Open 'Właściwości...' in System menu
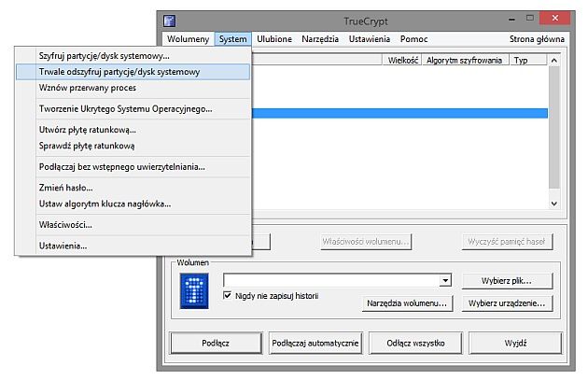The width and height of the screenshot is (588, 380). click(133, 225)
